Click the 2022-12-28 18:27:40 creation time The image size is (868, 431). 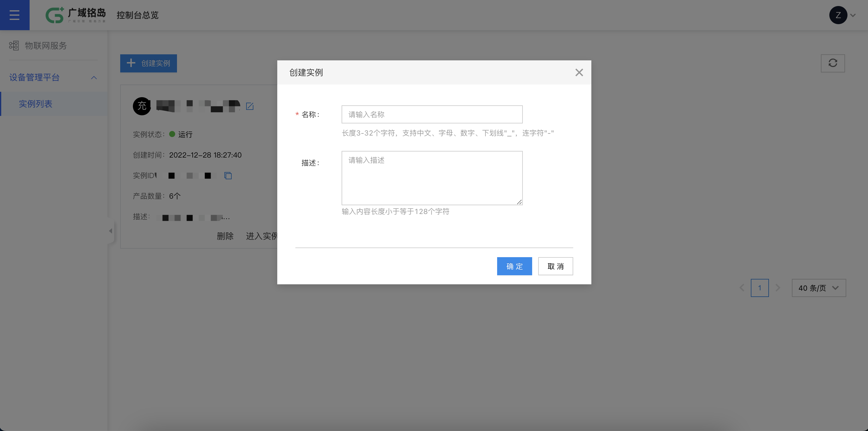coord(205,155)
